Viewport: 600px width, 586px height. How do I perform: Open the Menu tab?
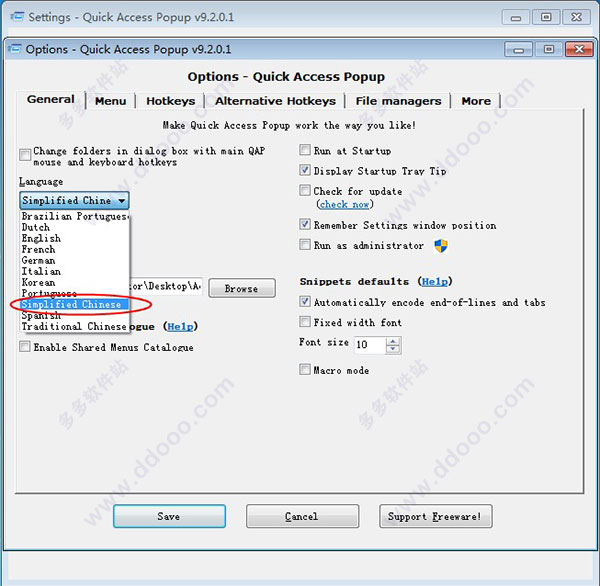coord(111,101)
